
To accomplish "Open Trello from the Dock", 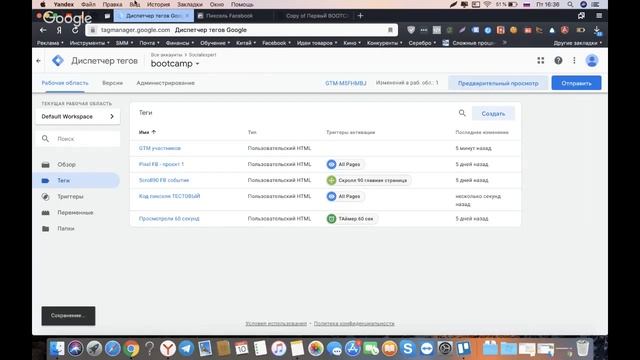I will coord(464,349).
